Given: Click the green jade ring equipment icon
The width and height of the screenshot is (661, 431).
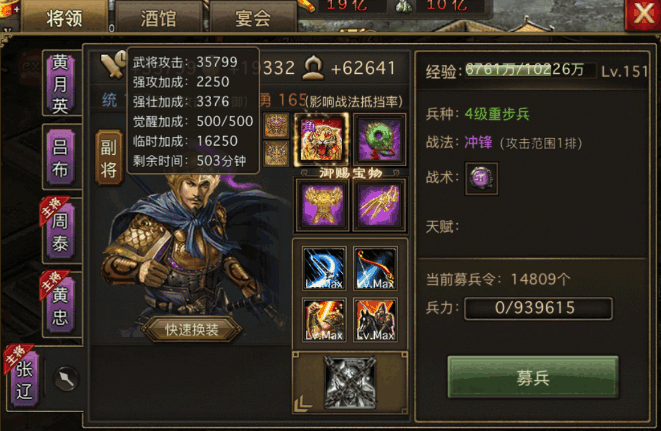Looking at the screenshot, I should coord(379,139).
